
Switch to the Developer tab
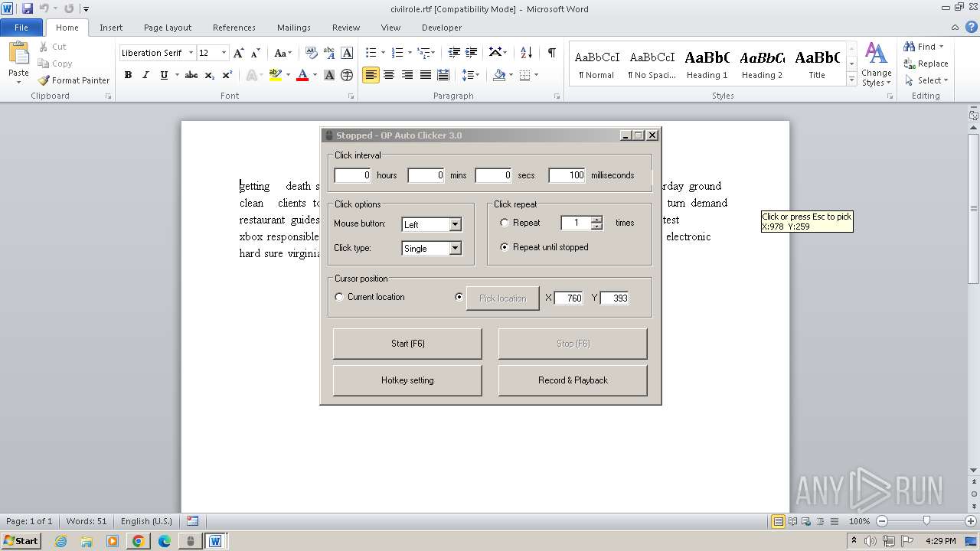click(442, 28)
